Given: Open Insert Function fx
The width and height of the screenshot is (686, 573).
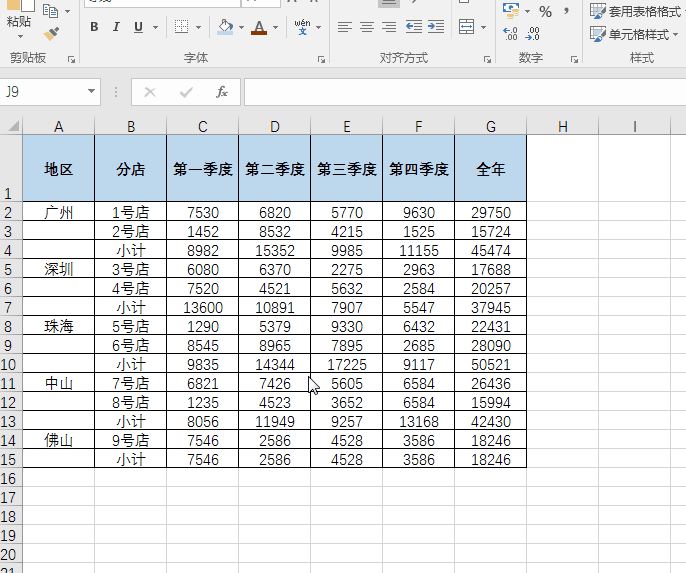Looking at the screenshot, I should click(x=222, y=92).
